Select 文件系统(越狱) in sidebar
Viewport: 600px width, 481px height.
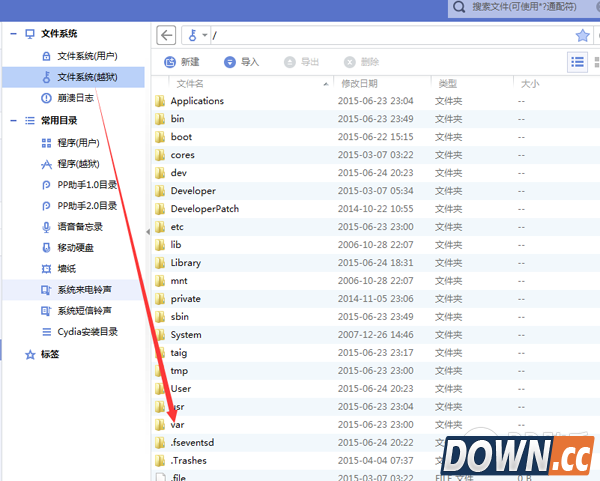(x=73, y=77)
